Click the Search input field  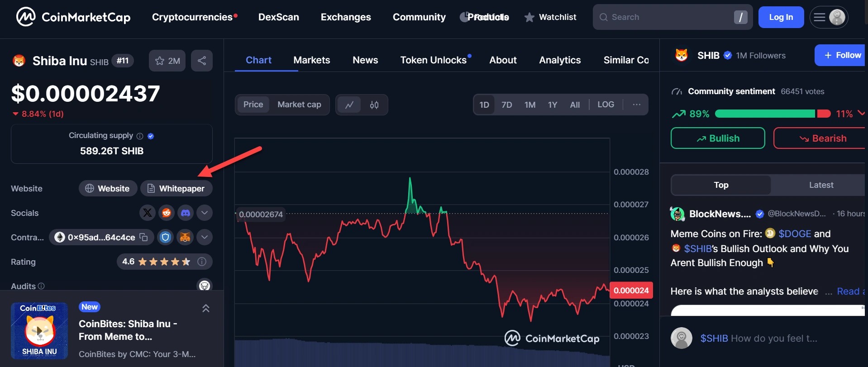[x=665, y=17]
